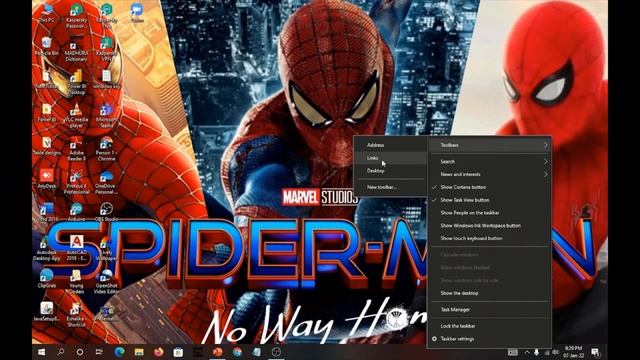Select the Microsoft Teams desktop shortcut

tap(107, 116)
